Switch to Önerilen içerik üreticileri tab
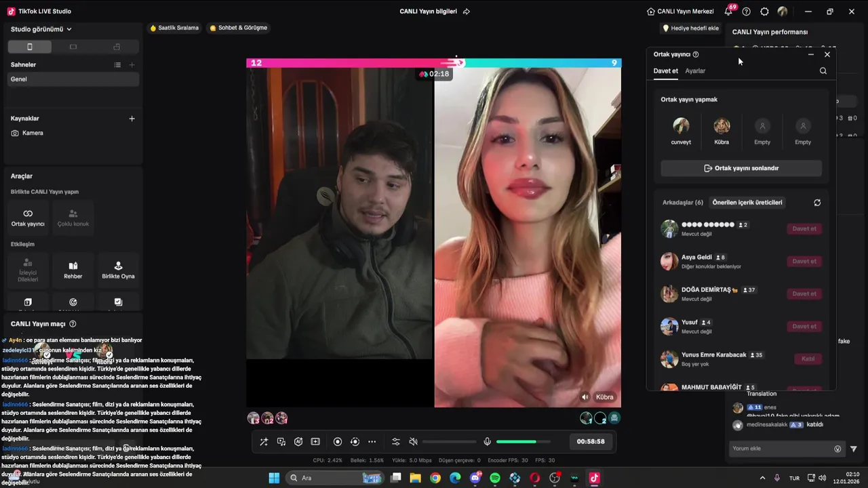 pos(747,203)
